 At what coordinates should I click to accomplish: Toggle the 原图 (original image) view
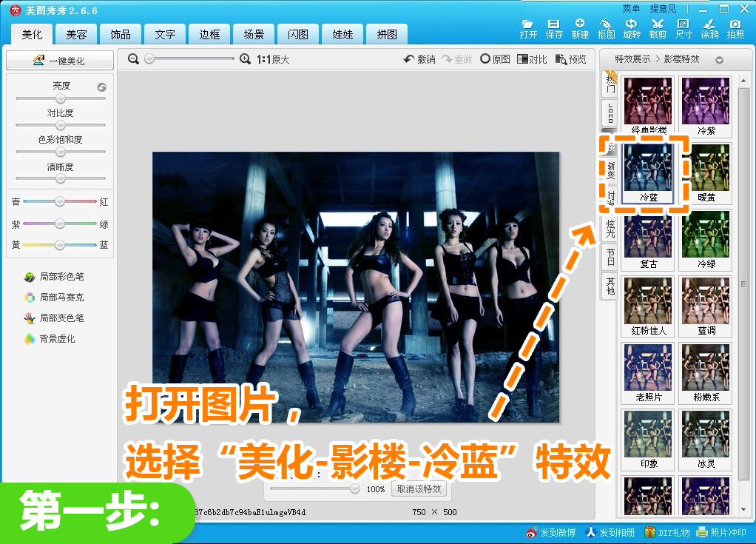pos(495,59)
